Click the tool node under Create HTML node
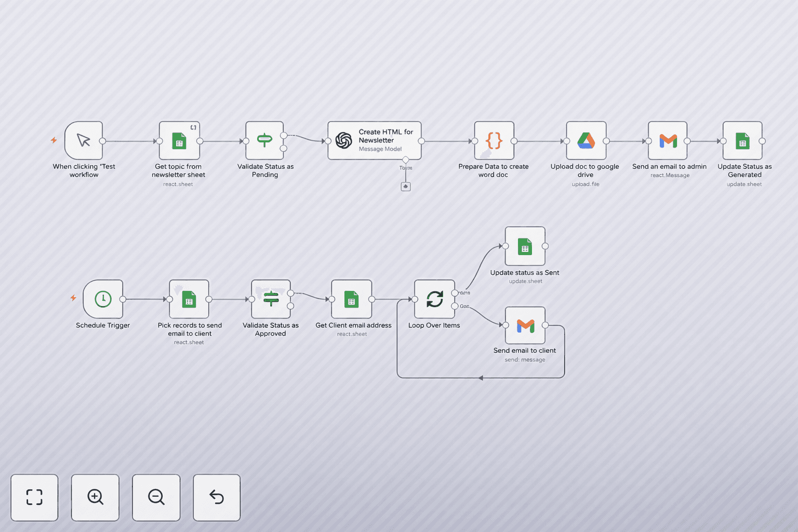The width and height of the screenshot is (798, 532). click(x=406, y=186)
